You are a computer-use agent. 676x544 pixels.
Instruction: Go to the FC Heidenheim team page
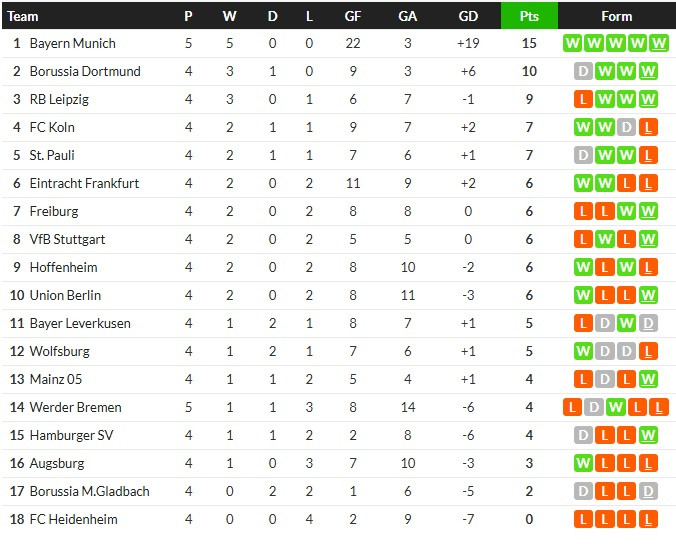coord(73,519)
